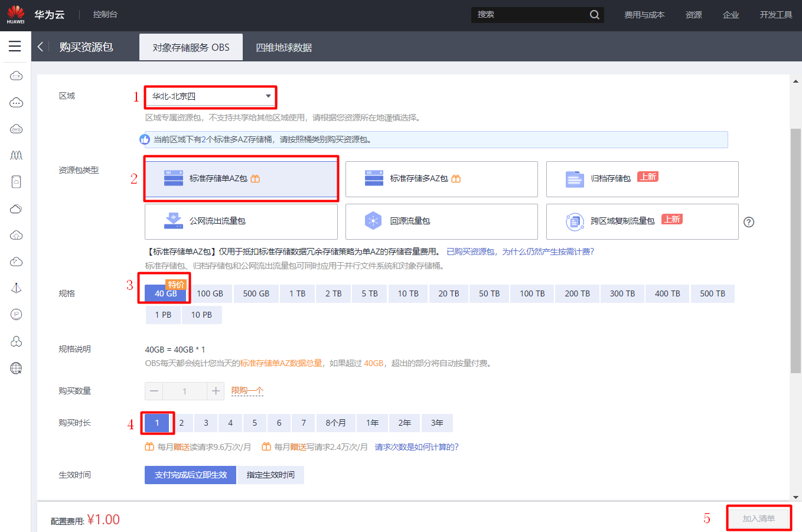
Task: Click the 加入清单 button
Action: (759, 518)
